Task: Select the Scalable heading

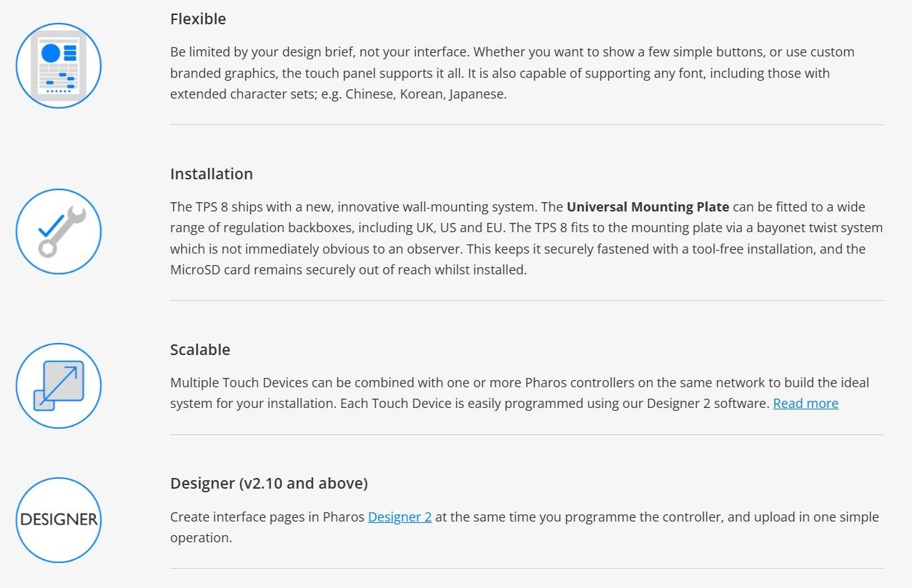Action: [200, 349]
